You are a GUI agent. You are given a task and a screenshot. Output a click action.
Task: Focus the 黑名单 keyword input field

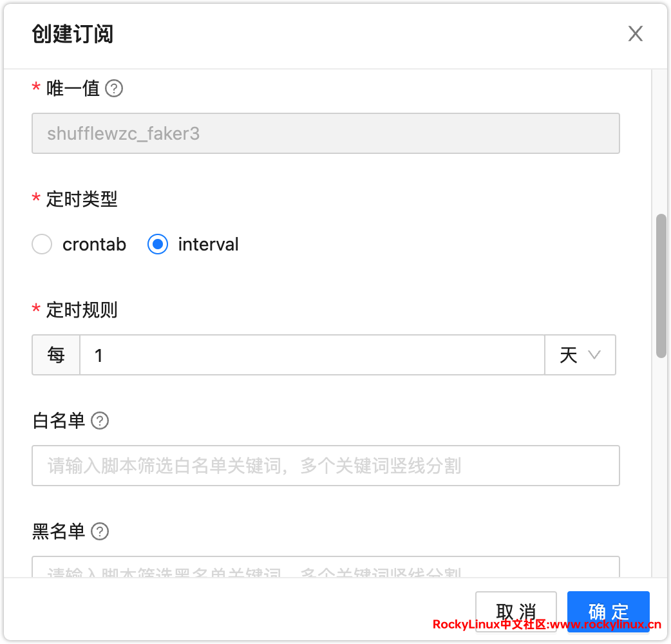click(x=325, y=568)
